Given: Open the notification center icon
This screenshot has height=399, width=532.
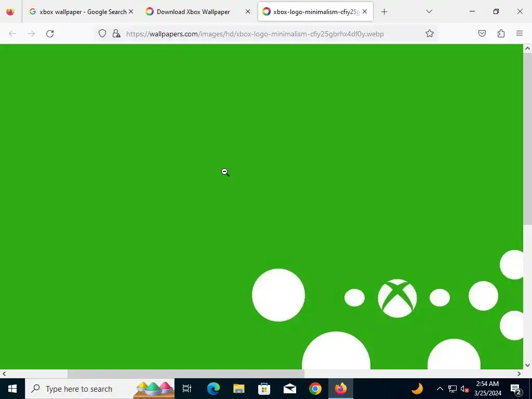Looking at the screenshot, I should [x=516, y=389].
